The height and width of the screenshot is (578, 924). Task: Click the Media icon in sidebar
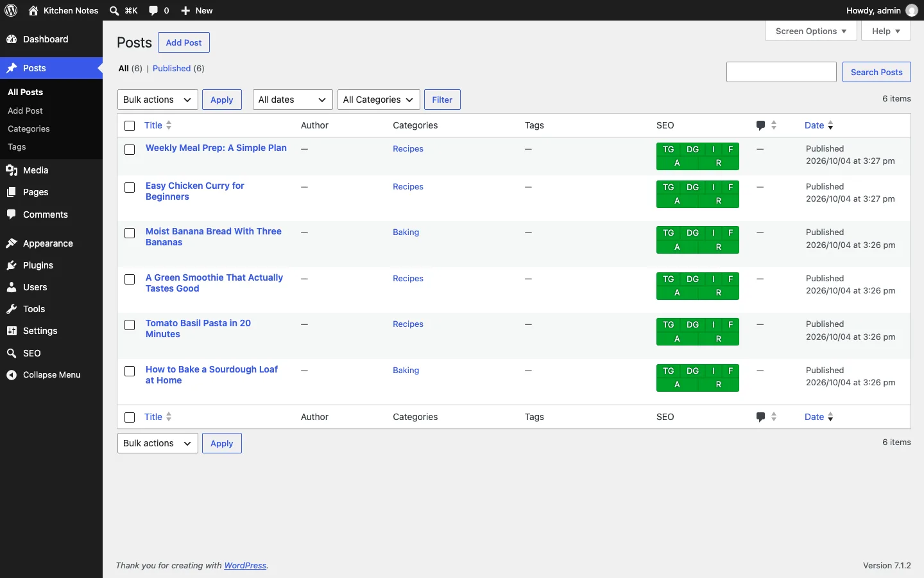[x=12, y=170]
